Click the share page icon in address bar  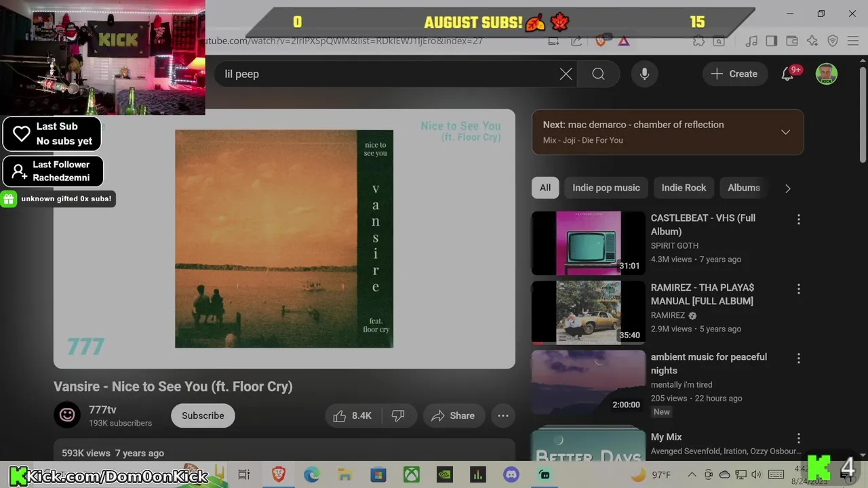pyautogui.click(x=576, y=41)
